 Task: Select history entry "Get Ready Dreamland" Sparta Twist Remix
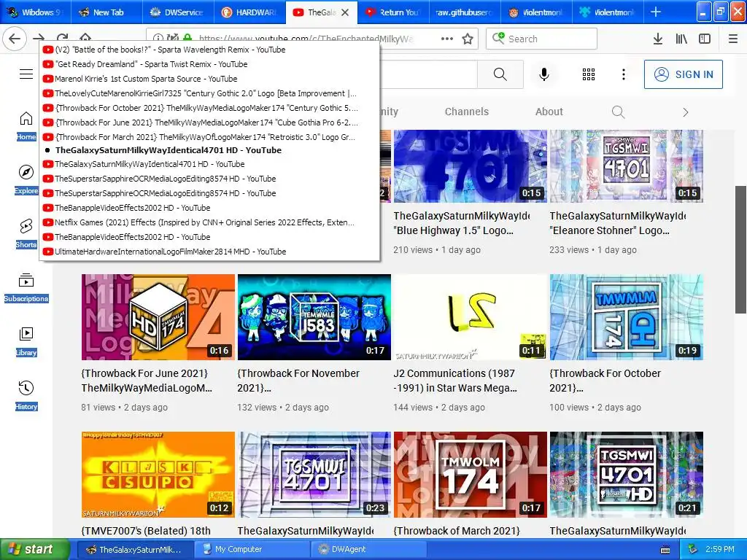tap(209, 64)
